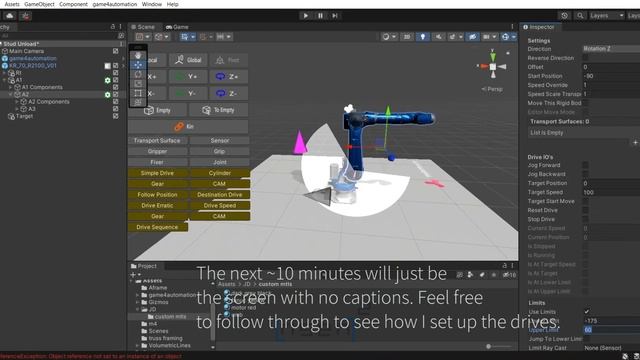
Task: Toggle the checkbox for Main Camera row
Action: [x=116, y=51]
